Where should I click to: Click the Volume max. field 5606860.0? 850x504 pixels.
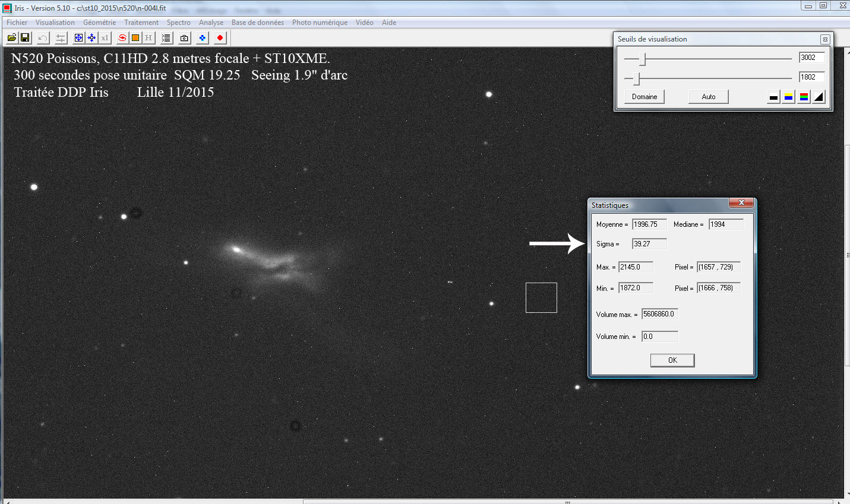pyautogui.click(x=660, y=314)
